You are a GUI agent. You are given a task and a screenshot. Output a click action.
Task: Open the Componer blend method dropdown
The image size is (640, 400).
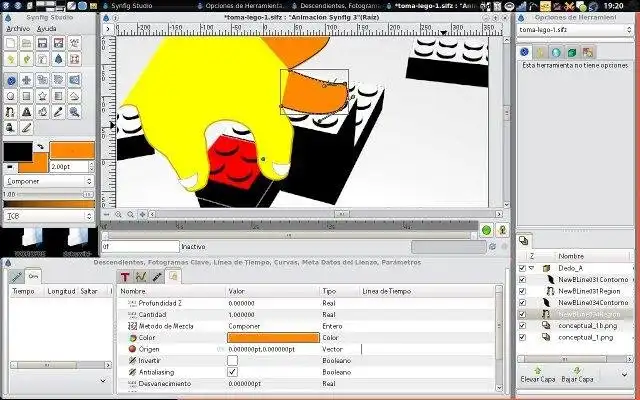tap(49, 181)
